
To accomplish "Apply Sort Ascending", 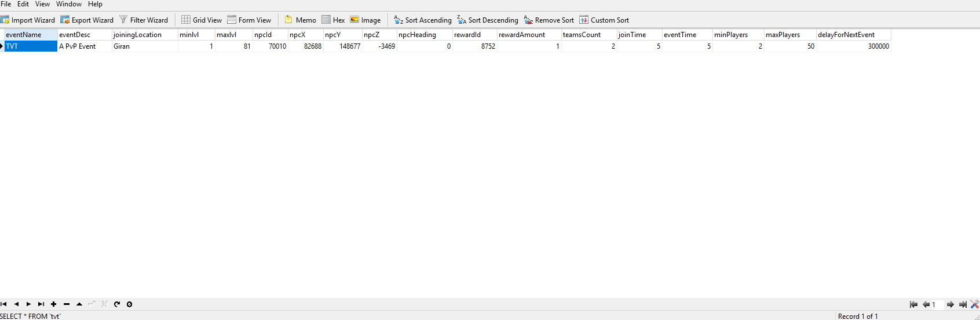I will point(423,20).
